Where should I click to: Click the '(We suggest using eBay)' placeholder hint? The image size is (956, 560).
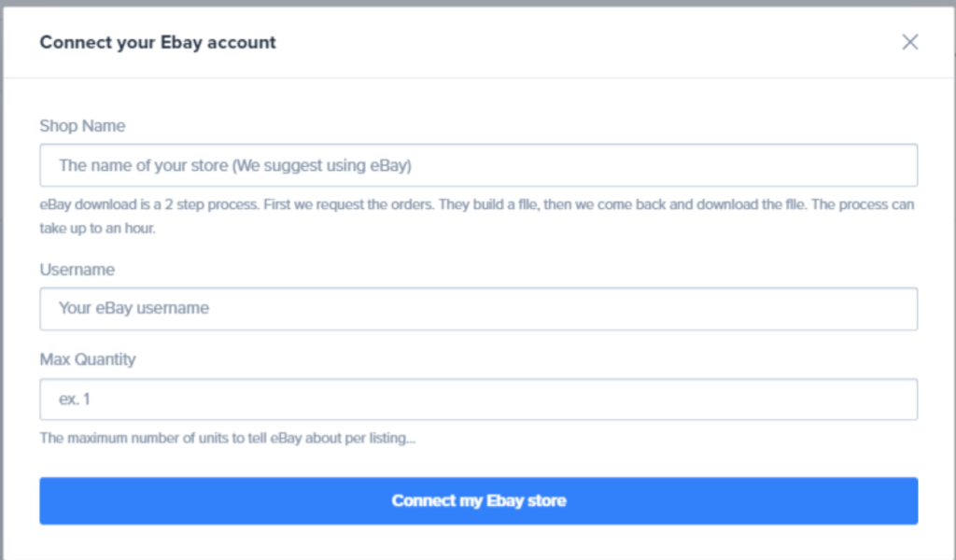coord(322,166)
